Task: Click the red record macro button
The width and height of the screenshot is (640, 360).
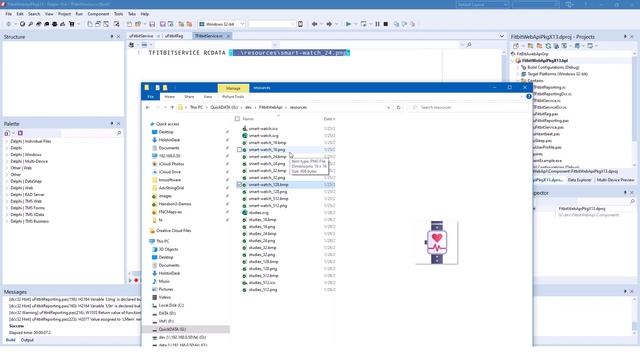Action: tap(136, 280)
